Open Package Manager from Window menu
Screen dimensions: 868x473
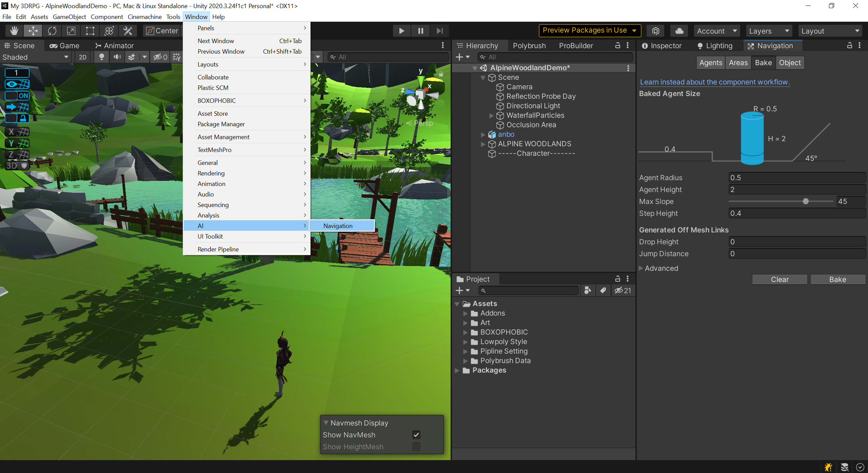(x=247, y=124)
